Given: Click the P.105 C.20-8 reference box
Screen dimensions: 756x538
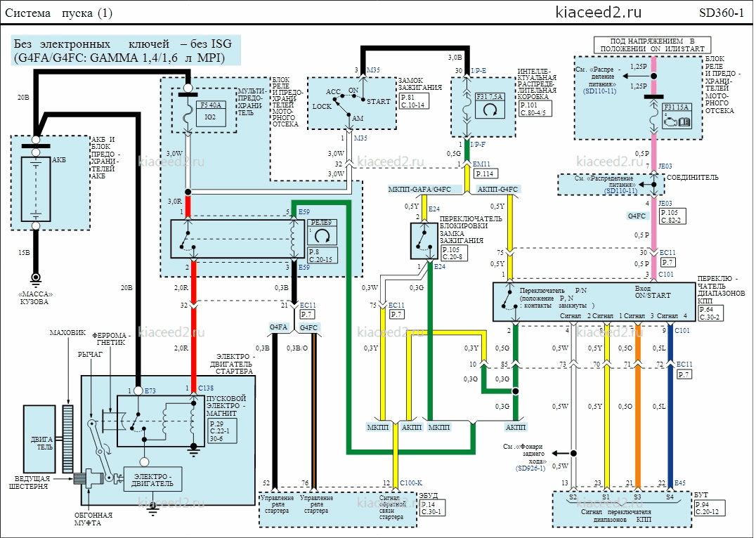Looking at the screenshot, I should (455, 254).
